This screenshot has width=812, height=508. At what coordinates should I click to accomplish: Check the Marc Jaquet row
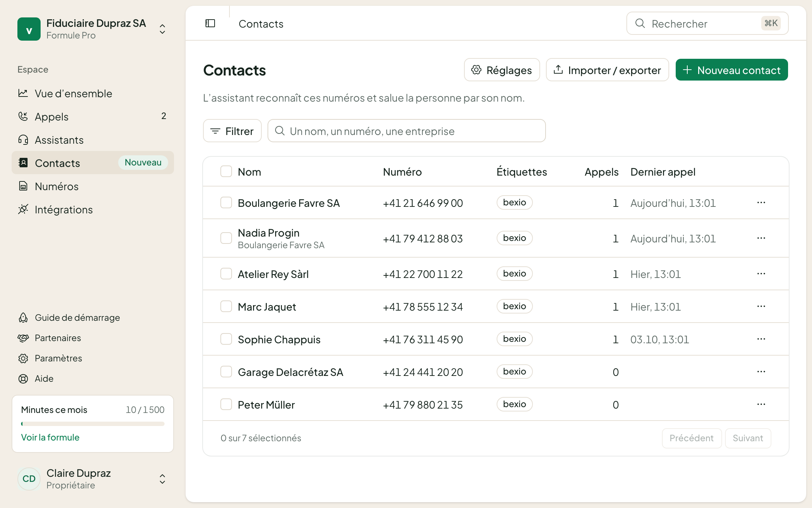coord(226,306)
